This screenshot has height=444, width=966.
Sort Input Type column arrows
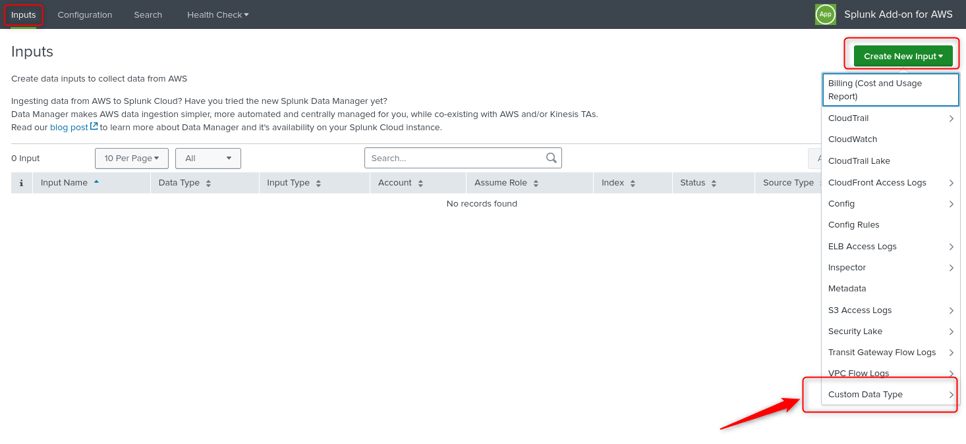point(318,184)
